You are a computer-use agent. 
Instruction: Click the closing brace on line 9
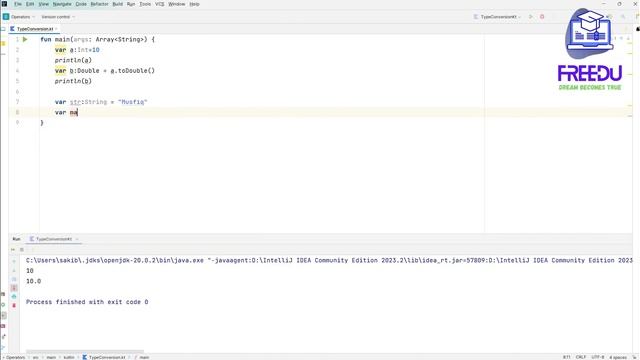(42, 123)
